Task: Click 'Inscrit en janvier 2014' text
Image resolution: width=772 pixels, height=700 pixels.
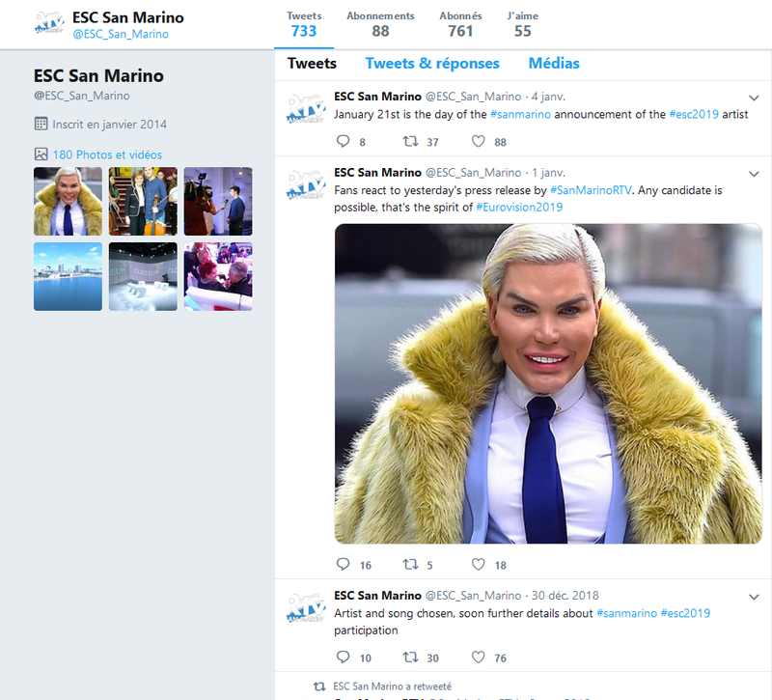Action: tap(109, 125)
